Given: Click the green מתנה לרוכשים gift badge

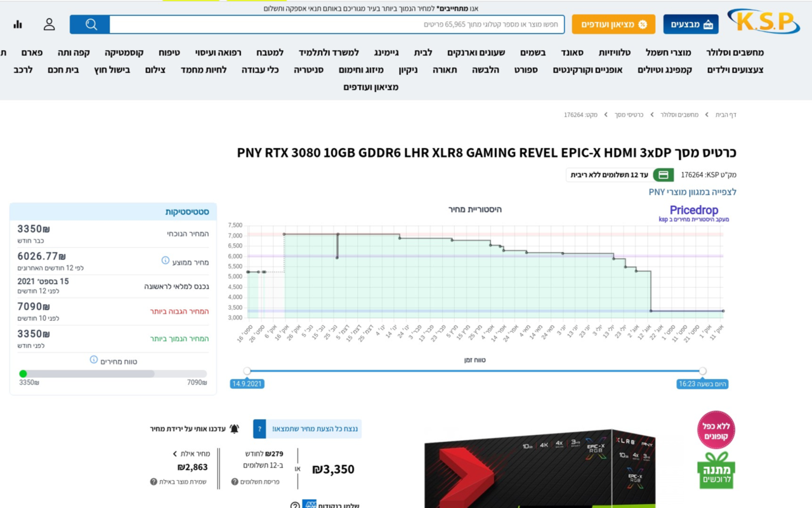Looking at the screenshot, I should 716,471.
